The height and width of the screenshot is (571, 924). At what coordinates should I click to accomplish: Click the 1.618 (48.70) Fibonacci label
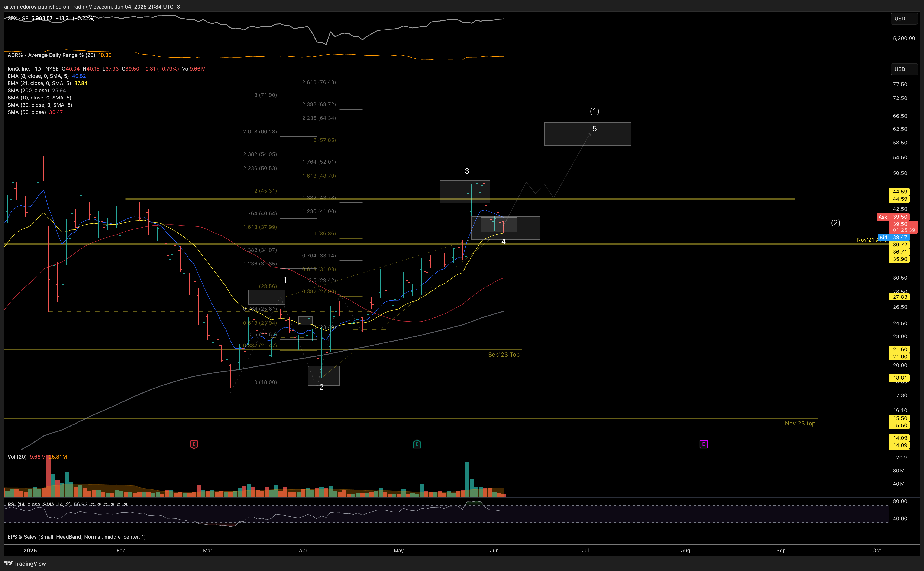point(319,176)
